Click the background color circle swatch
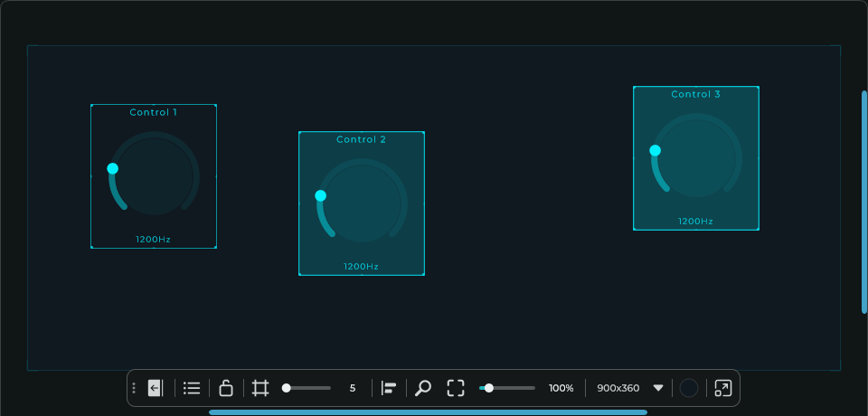The width and height of the screenshot is (868, 416). (x=689, y=388)
